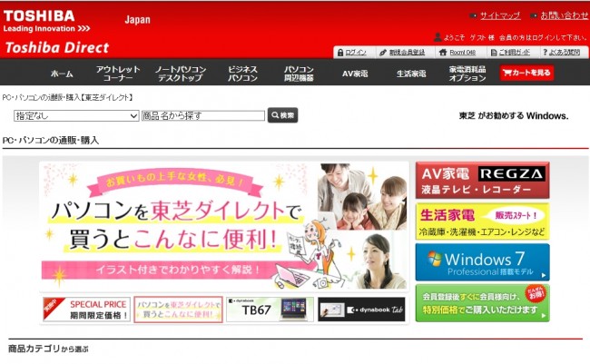This screenshot has width=590, height=364.
Task: Open the yellow 生活家電 販売スタート banner
Action: (x=482, y=221)
